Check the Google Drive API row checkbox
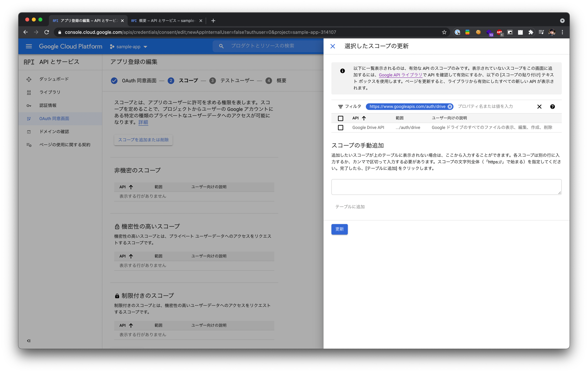The height and width of the screenshot is (373, 588). pos(340,128)
